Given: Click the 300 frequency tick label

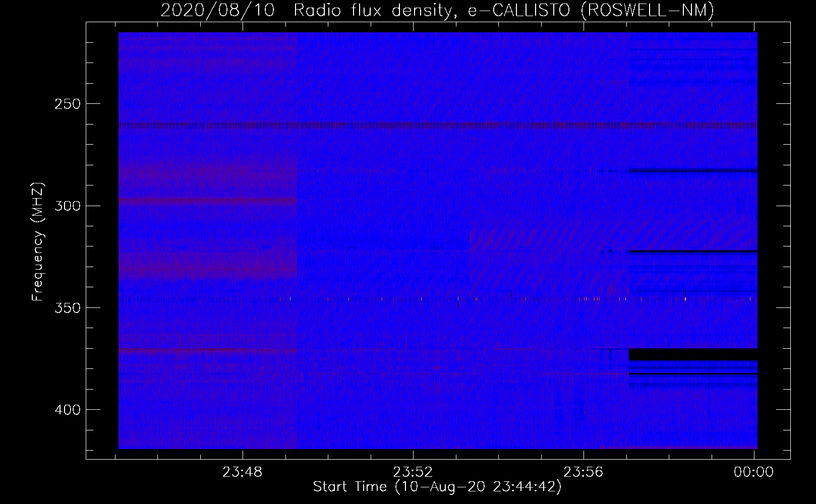Looking at the screenshot, I should click(x=68, y=206).
